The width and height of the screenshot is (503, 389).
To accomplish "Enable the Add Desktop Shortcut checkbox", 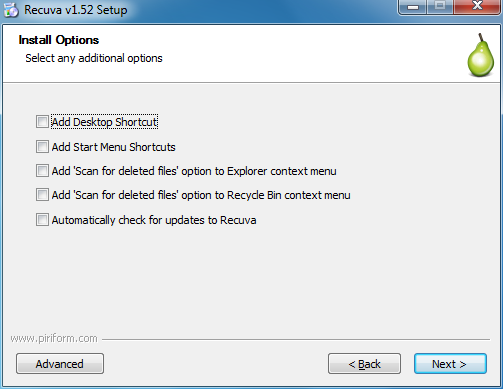I will point(42,122).
